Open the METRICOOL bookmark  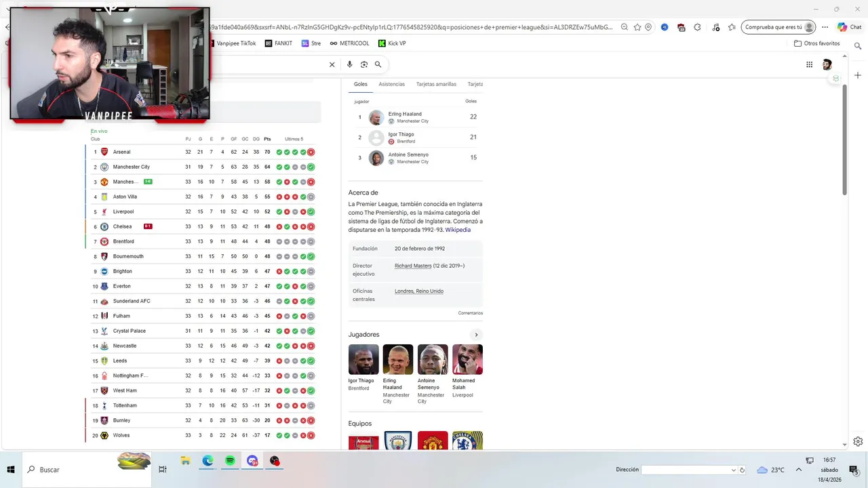[349, 43]
